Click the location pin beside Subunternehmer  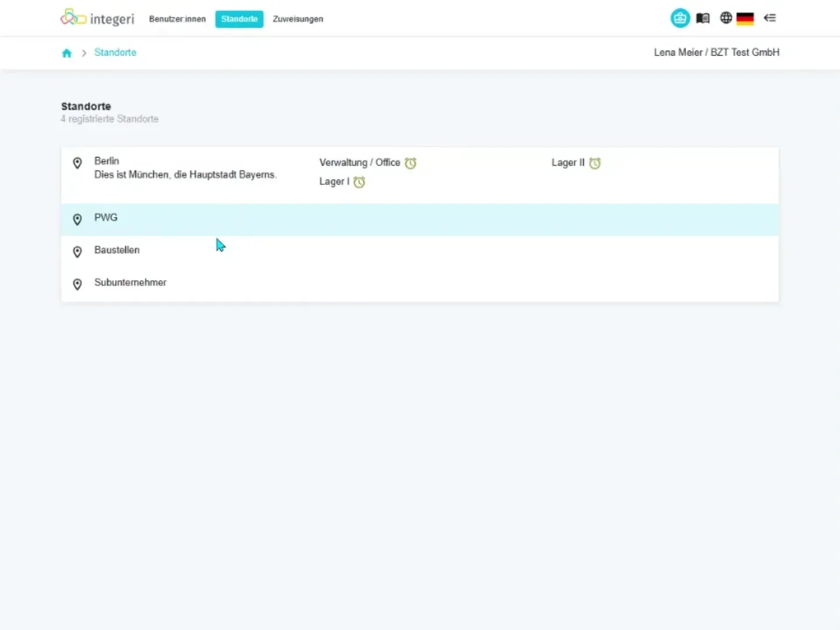pyautogui.click(x=77, y=284)
